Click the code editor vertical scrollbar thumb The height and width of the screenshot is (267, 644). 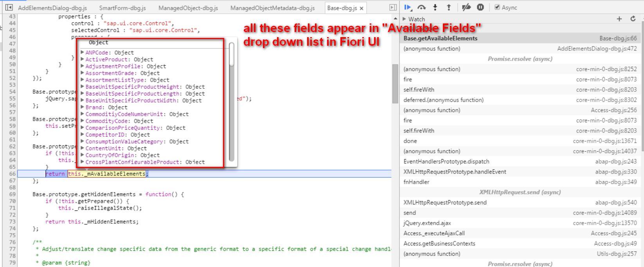395,84
